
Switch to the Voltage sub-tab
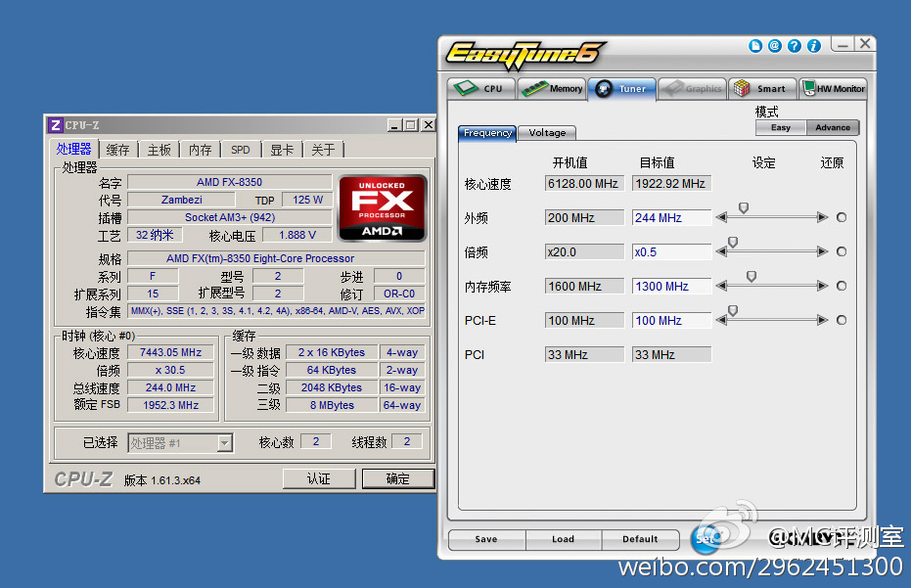point(547,133)
